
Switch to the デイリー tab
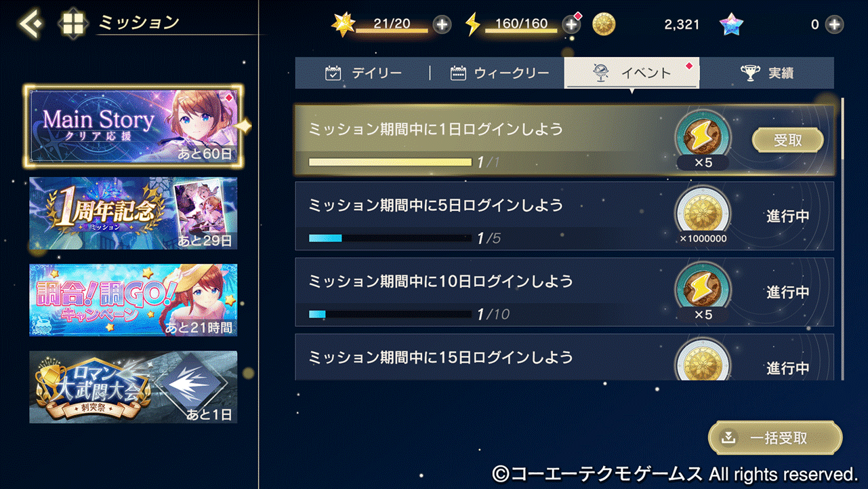pos(363,73)
